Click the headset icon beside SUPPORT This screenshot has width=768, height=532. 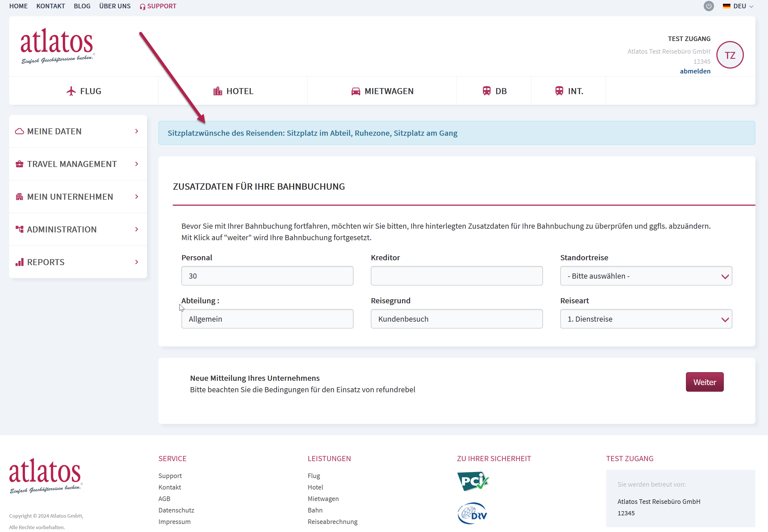click(x=142, y=7)
